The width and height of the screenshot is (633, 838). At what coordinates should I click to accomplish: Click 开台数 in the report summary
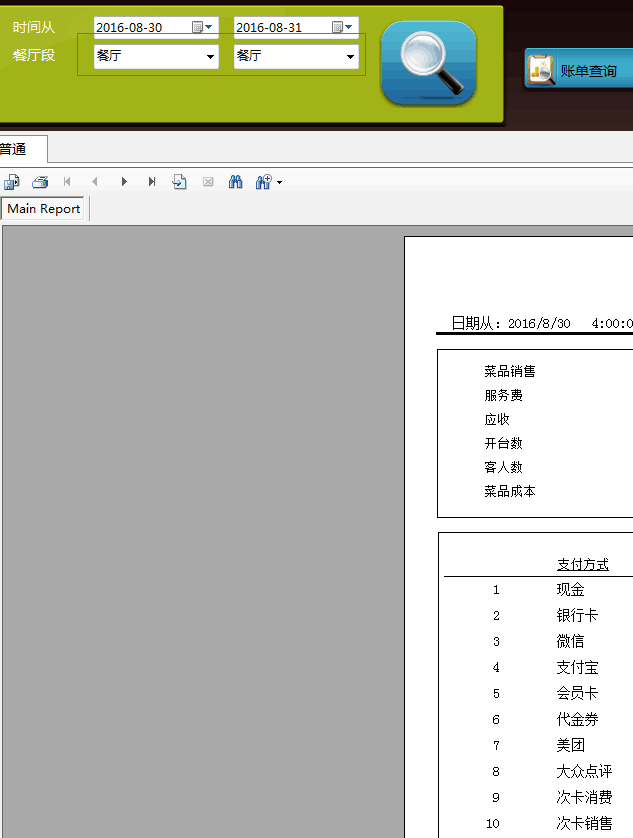[x=504, y=444]
